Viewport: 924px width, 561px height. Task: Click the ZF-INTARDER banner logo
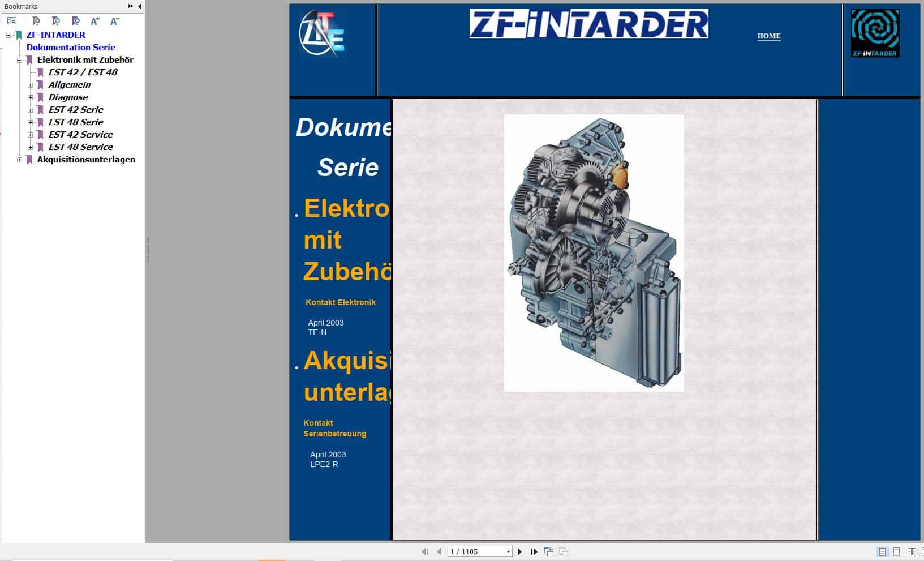tap(588, 24)
